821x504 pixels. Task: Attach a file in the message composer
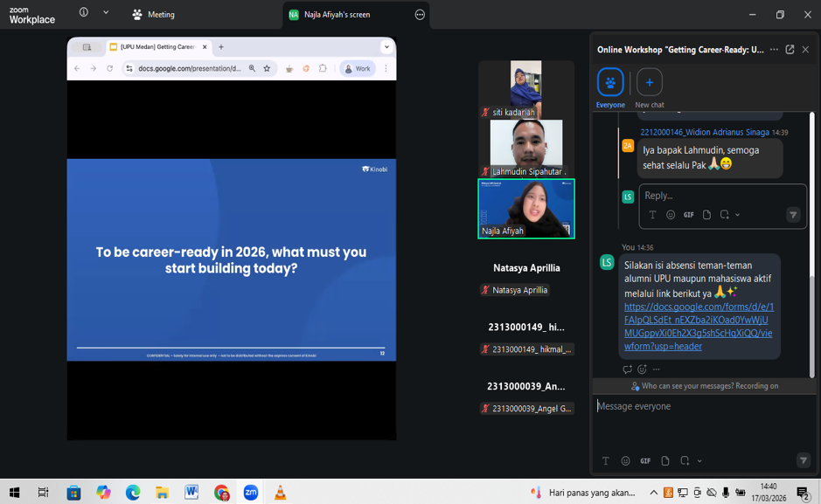point(665,461)
